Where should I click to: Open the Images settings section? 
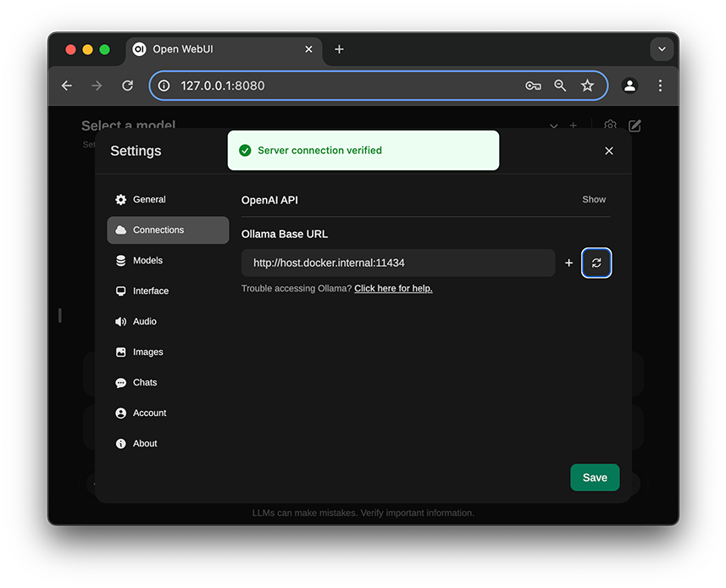pos(168,352)
